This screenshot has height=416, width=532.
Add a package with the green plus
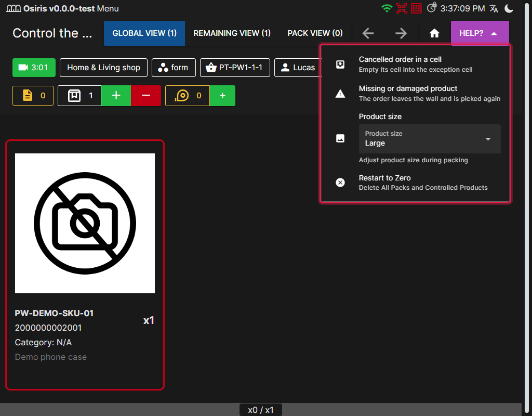coord(116,96)
